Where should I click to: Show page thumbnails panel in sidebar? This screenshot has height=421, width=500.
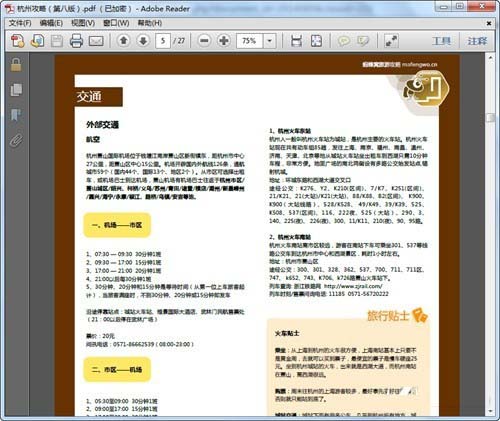pos(16,90)
